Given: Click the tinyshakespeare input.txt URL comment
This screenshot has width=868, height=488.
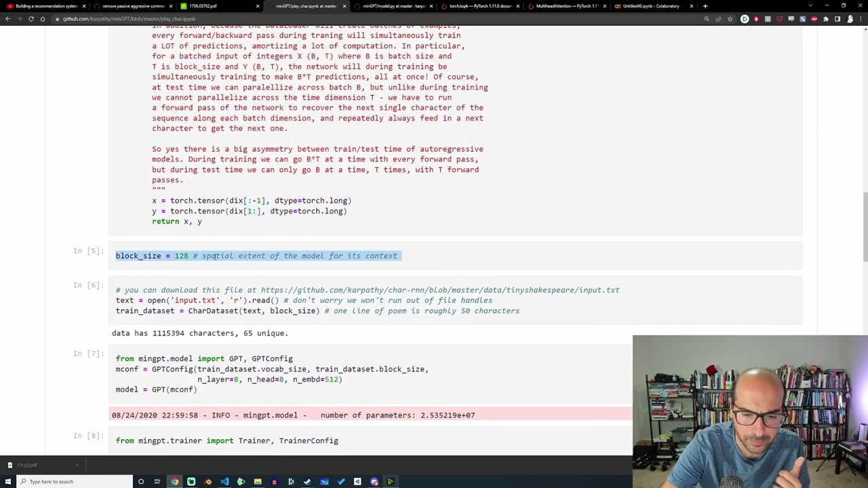Looking at the screenshot, I should pyautogui.click(x=368, y=290).
